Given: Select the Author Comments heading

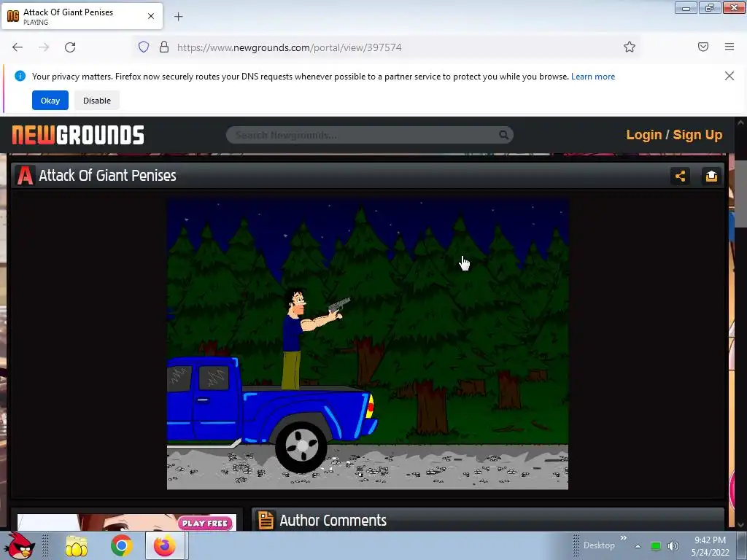Looking at the screenshot, I should (333, 521).
